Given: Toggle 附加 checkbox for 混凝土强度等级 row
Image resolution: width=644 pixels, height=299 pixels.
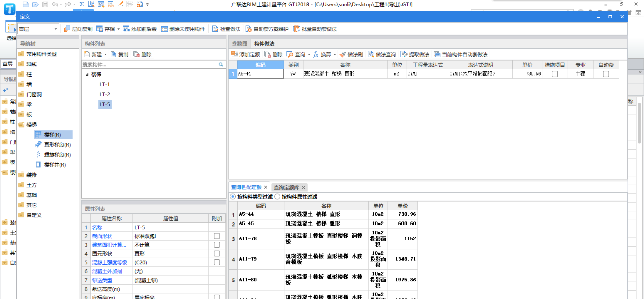Looking at the screenshot, I should [x=217, y=262].
